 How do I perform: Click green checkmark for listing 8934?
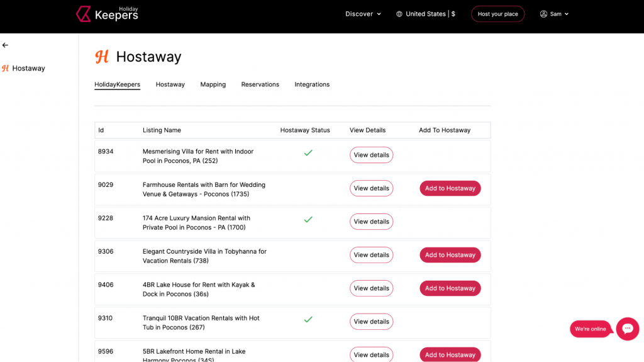308,153
